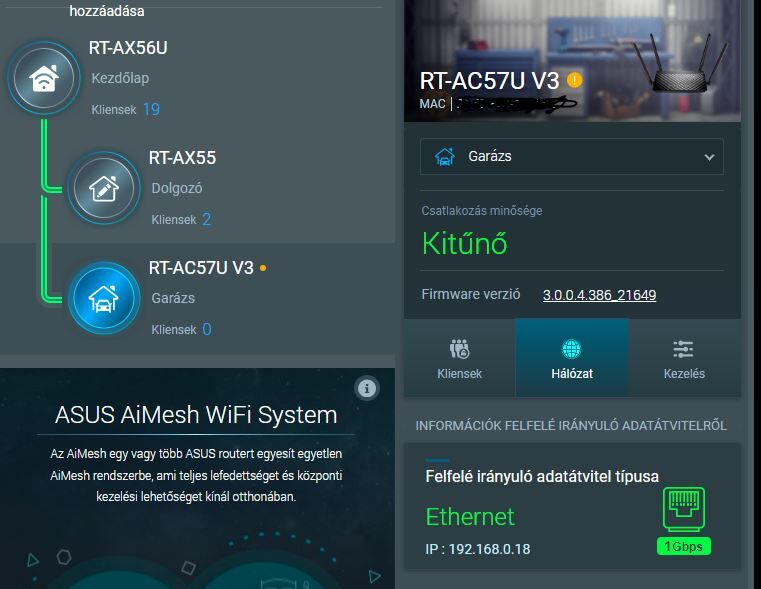Select the RT-AX56U main router home icon
The height and width of the screenshot is (589, 761).
(44, 78)
